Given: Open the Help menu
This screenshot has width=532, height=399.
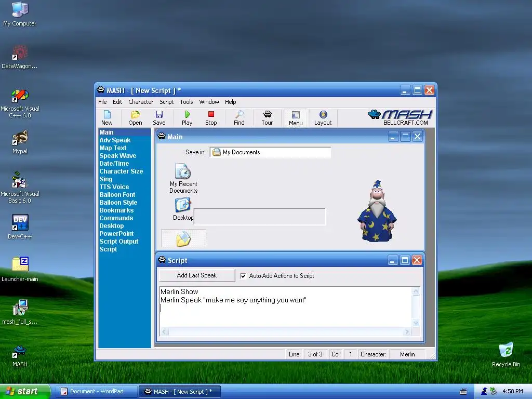Looking at the screenshot, I should [x=230, y=102].
